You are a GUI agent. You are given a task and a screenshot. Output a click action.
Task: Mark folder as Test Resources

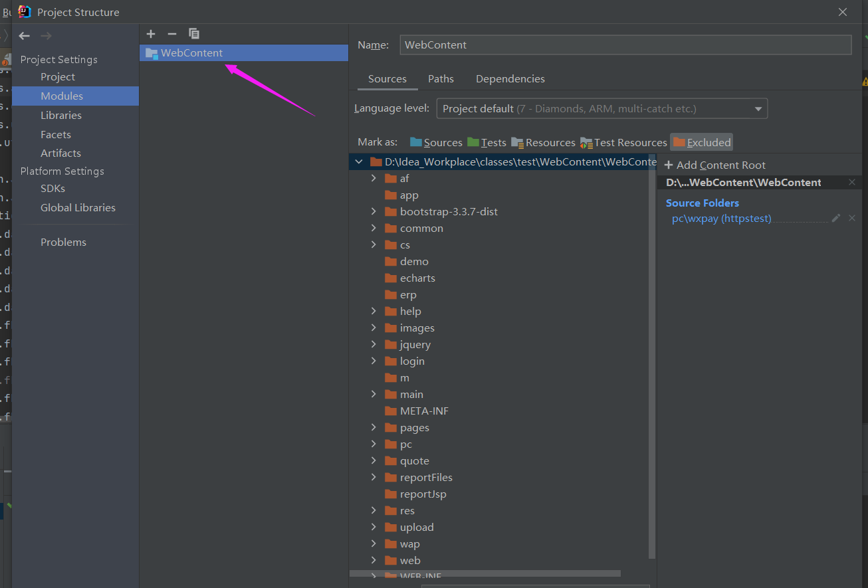tap(623, 142)
